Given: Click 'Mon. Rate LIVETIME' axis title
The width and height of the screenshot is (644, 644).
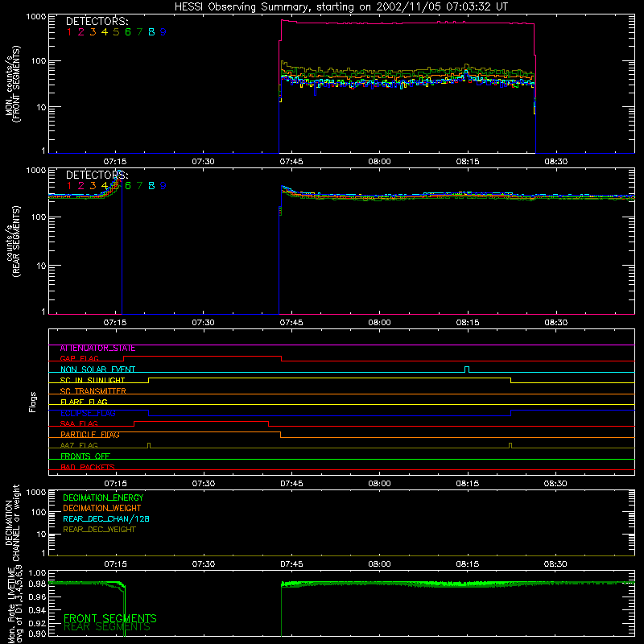Looking at the screenshot, I should [11, 605].
